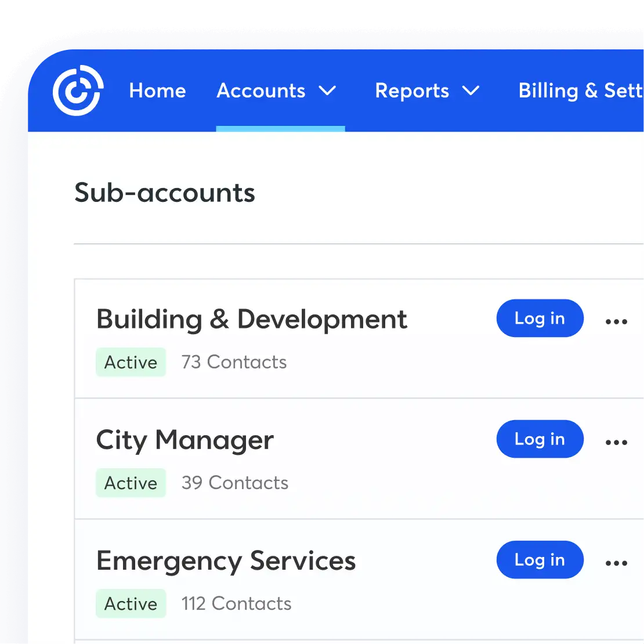Select the Home menu item
This screenshot has width=644, height=644.
coord(157,91)
